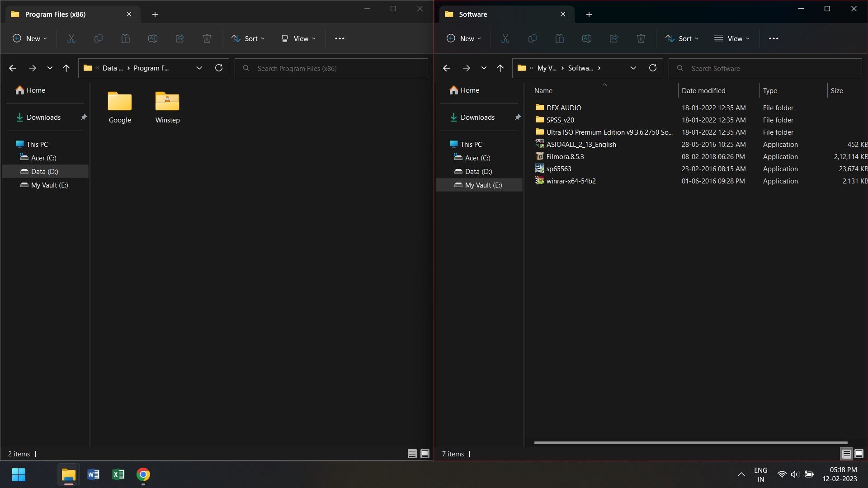
Task: Open See more options in Software window
Action: [x=774, y=39]
